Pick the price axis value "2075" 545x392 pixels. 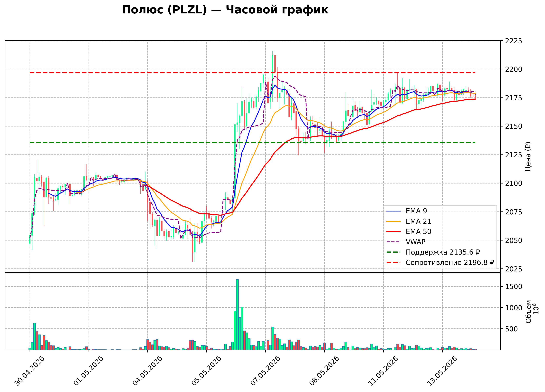[514, 212]
